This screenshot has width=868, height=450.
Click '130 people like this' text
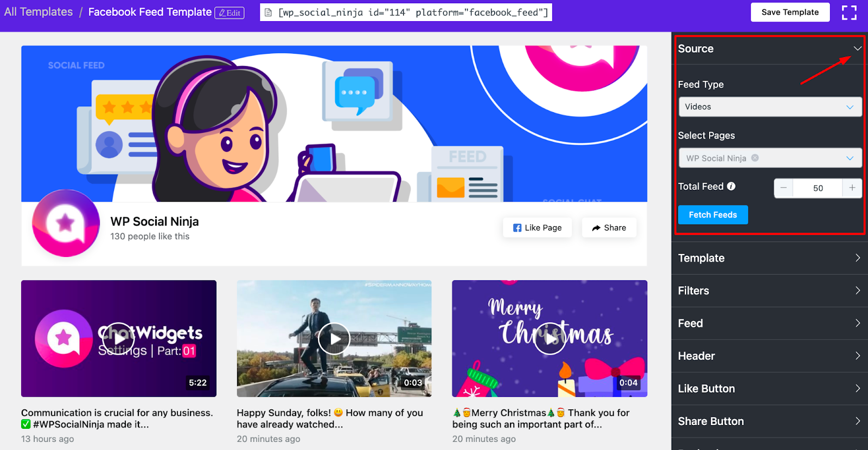click(150, 236)
